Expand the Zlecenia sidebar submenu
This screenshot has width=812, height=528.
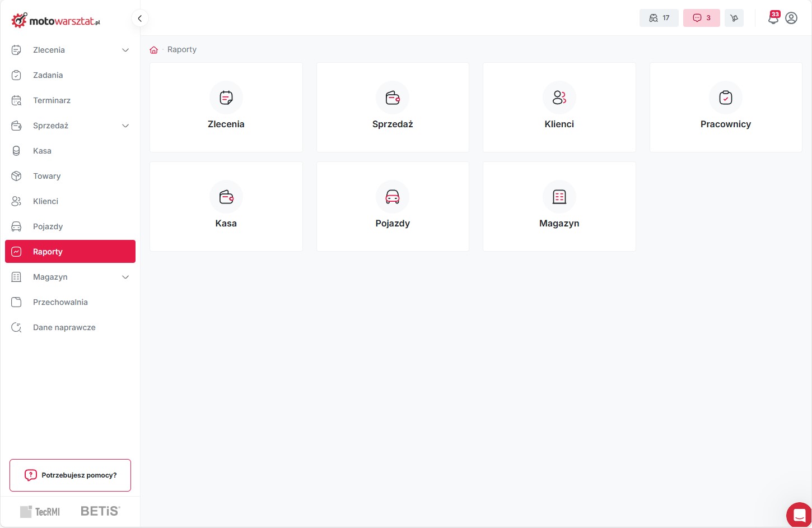pos(125,50)
